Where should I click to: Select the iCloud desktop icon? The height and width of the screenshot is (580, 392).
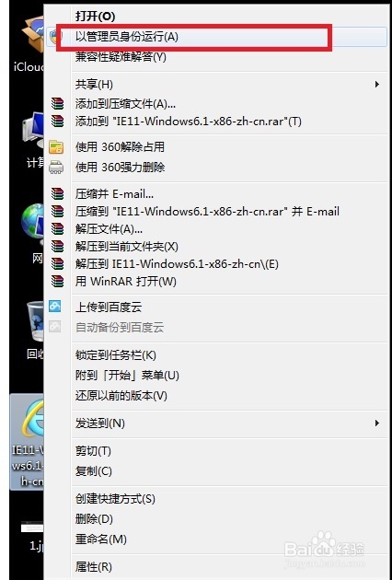pyautogui.click(x=31, y=44)
